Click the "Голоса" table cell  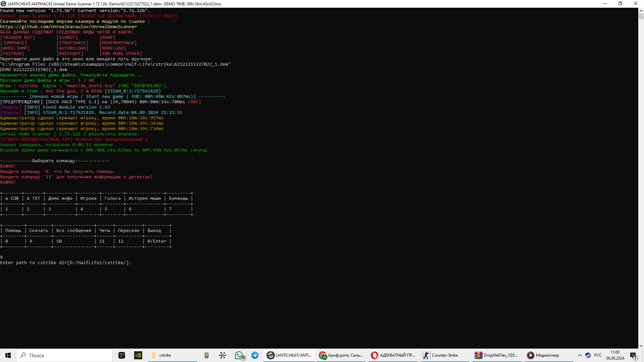(113, 198)
